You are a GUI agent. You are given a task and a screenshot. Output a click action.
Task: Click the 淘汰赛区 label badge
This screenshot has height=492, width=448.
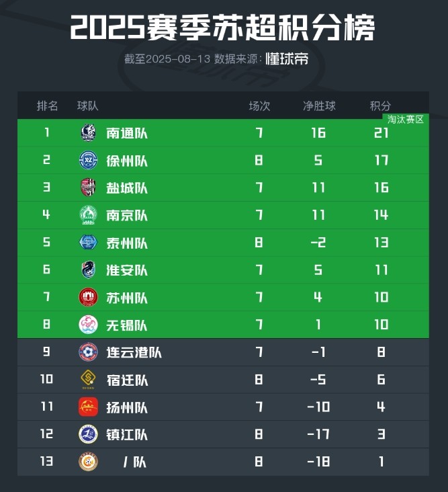coord(406,120)
